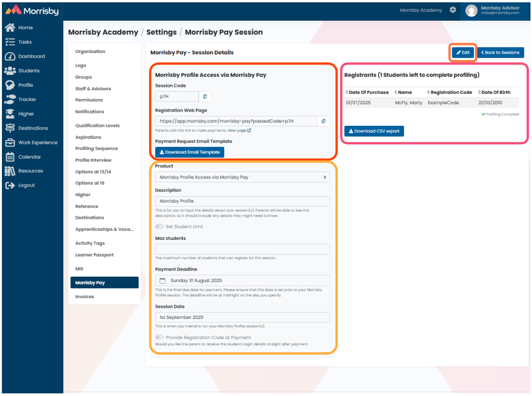Sort by Date Of Purchase column
The image size is (532, 396).
click(367, 92)
